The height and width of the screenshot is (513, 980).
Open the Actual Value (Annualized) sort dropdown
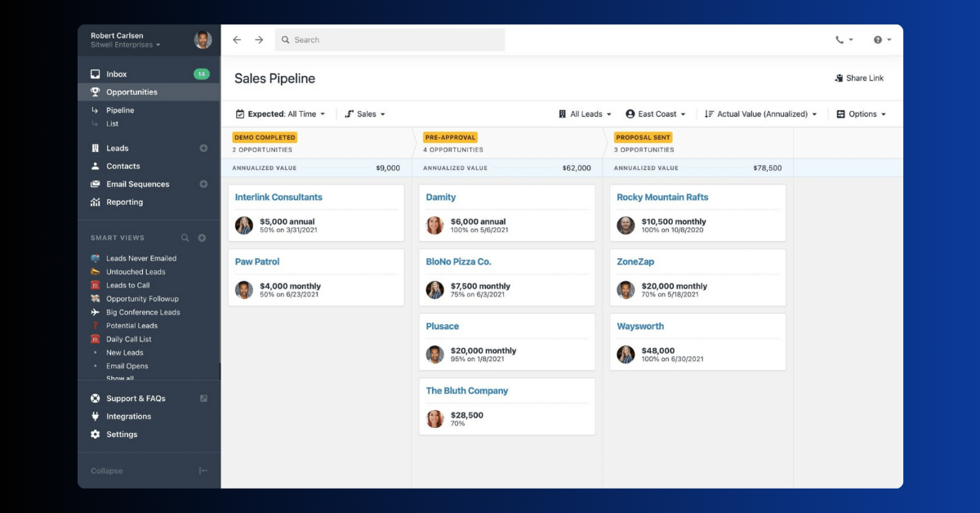761,114
